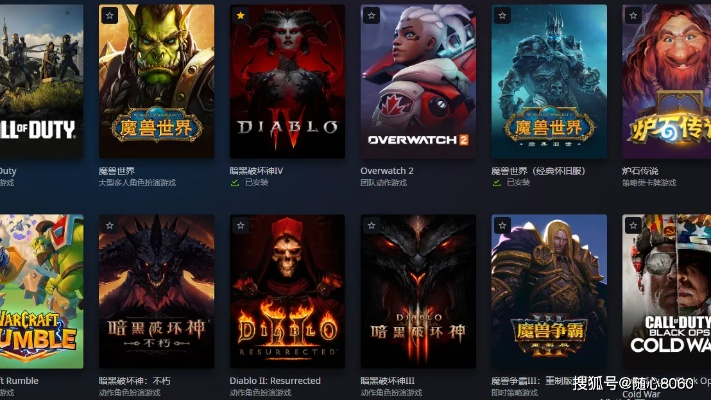Unfavorite Diablo IV using its gold star

pos(240,16)
